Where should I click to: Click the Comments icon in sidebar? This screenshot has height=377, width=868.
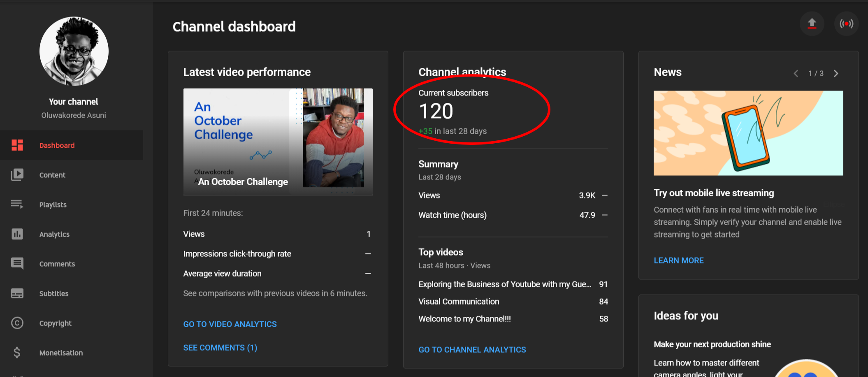17,264
